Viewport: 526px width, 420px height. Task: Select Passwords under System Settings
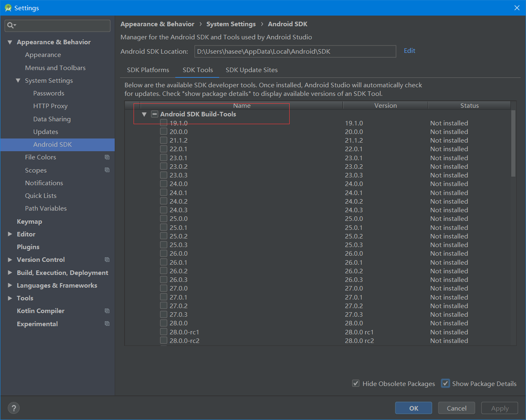click(49, 93)
